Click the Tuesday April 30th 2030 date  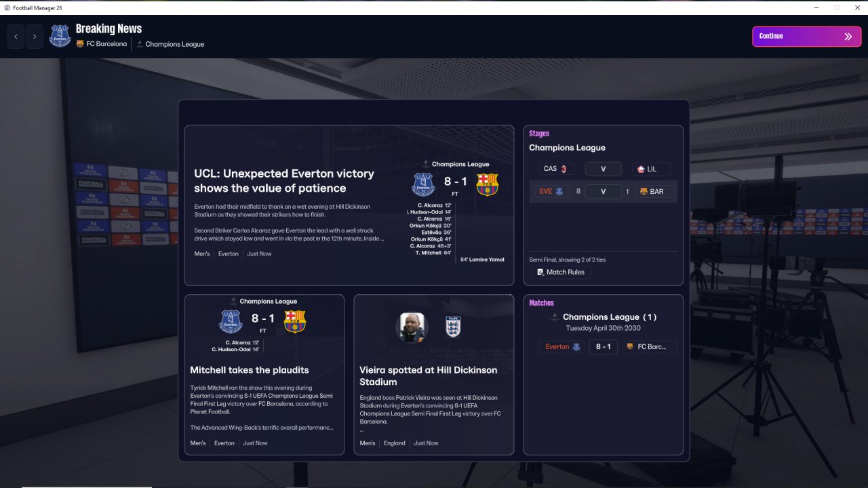point(604,328)
